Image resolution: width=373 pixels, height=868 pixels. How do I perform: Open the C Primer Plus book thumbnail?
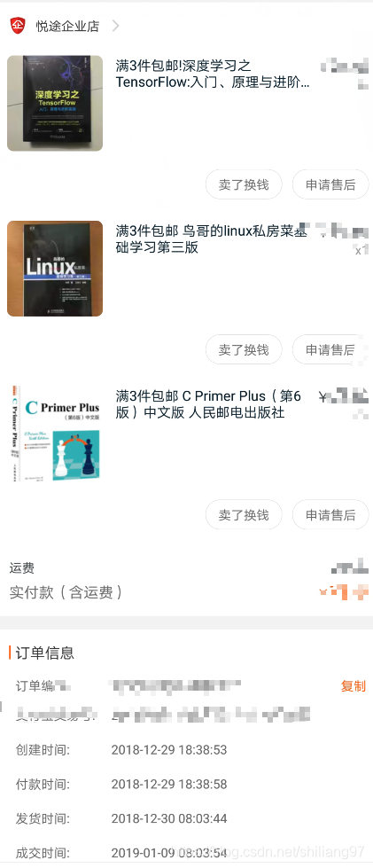[55, 434]
